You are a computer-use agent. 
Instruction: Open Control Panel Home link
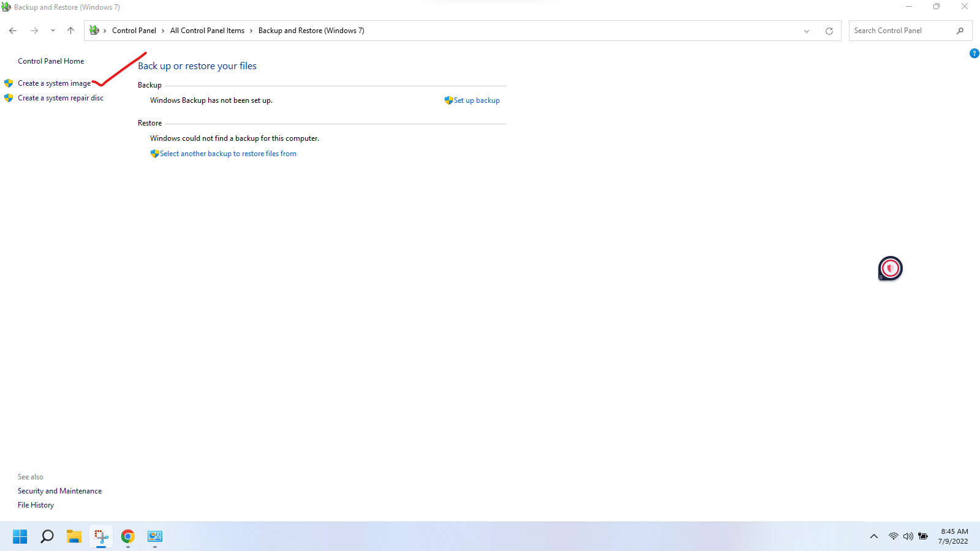(51, 61)
